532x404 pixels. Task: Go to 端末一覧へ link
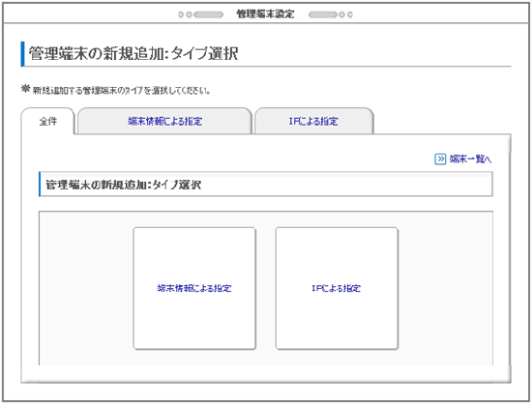[471, 159]
